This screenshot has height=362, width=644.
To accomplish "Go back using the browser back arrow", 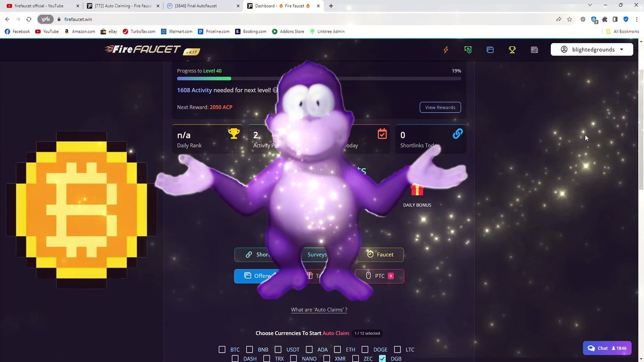I will (x=7, y=19).
